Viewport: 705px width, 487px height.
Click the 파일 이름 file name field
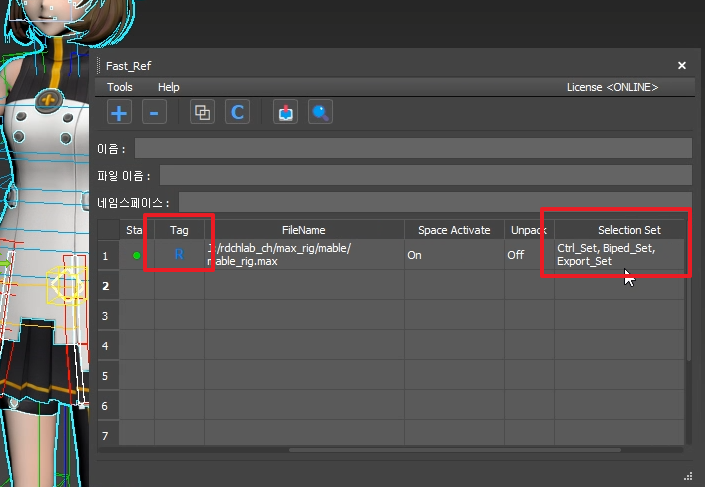tap(425, 176)
